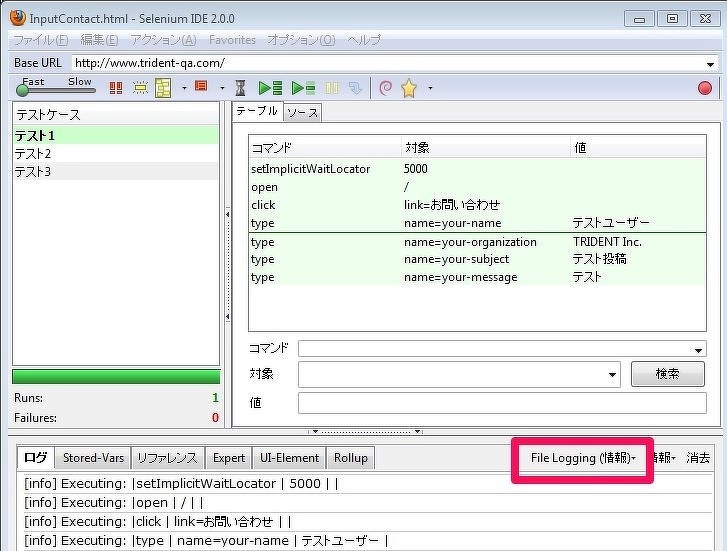This screenshot has width=727, height=551.
Task: Click 消去 to clear the log
Action: (x=698, y=458)
